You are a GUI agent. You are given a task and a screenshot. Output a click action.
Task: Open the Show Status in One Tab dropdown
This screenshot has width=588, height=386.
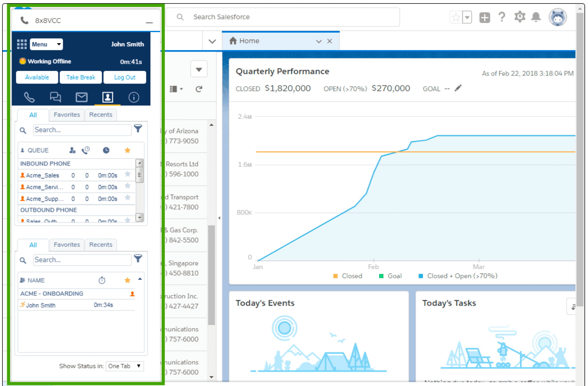(x=124, y=366)
